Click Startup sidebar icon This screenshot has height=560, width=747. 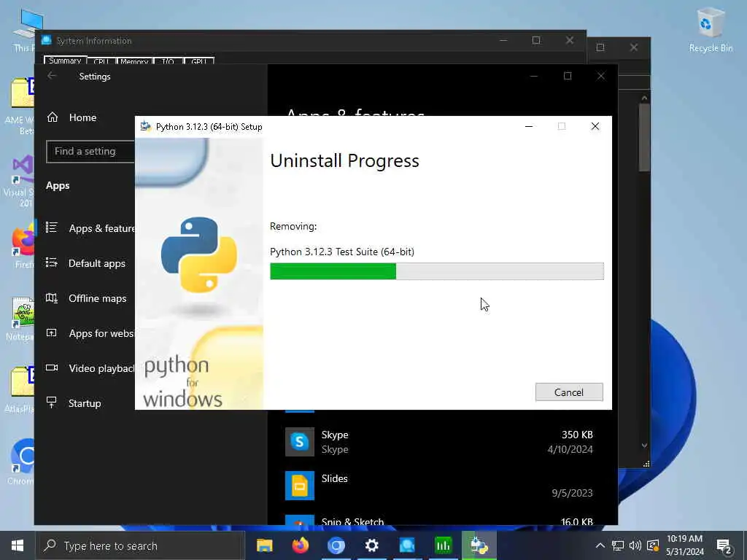[x=52, y=402]
